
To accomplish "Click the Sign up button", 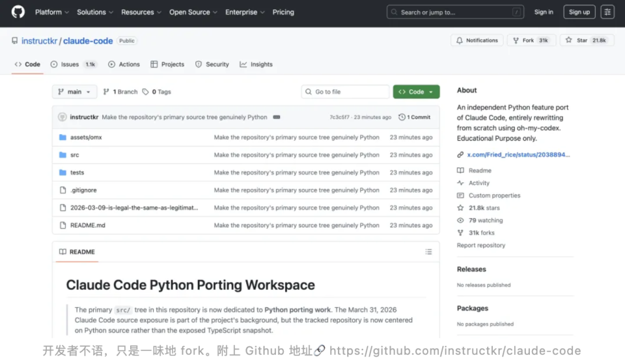I will click(579, 12).
